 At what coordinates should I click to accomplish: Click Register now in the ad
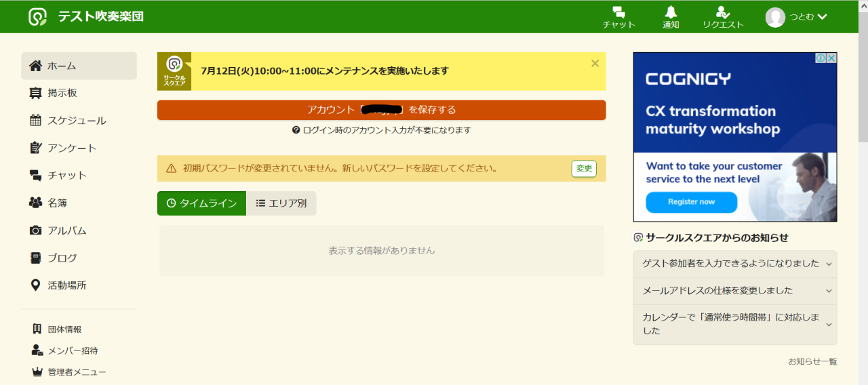[691, 202]
